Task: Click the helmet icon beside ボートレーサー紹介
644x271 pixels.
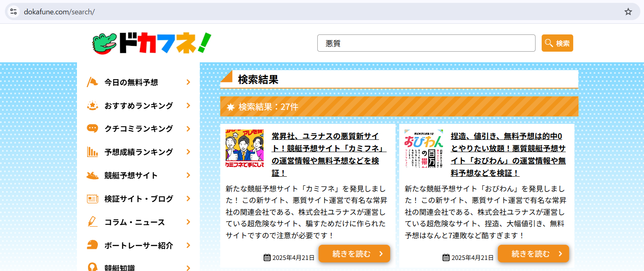Action: pos(93,245)
